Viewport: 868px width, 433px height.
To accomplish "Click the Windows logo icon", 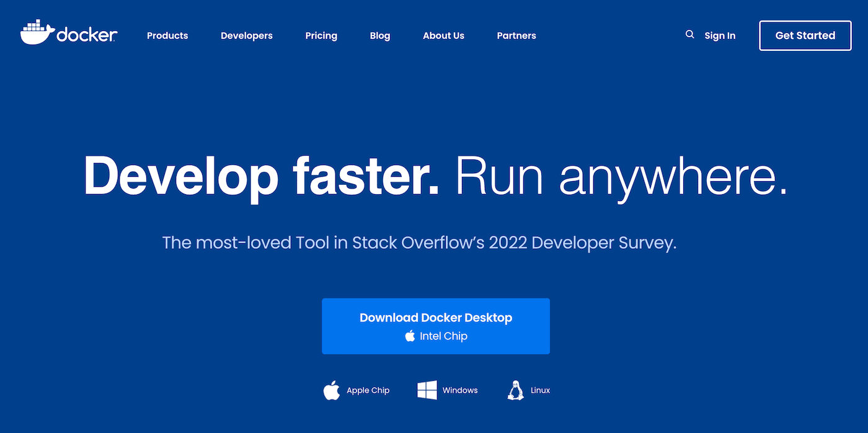I will click(426, 390).
